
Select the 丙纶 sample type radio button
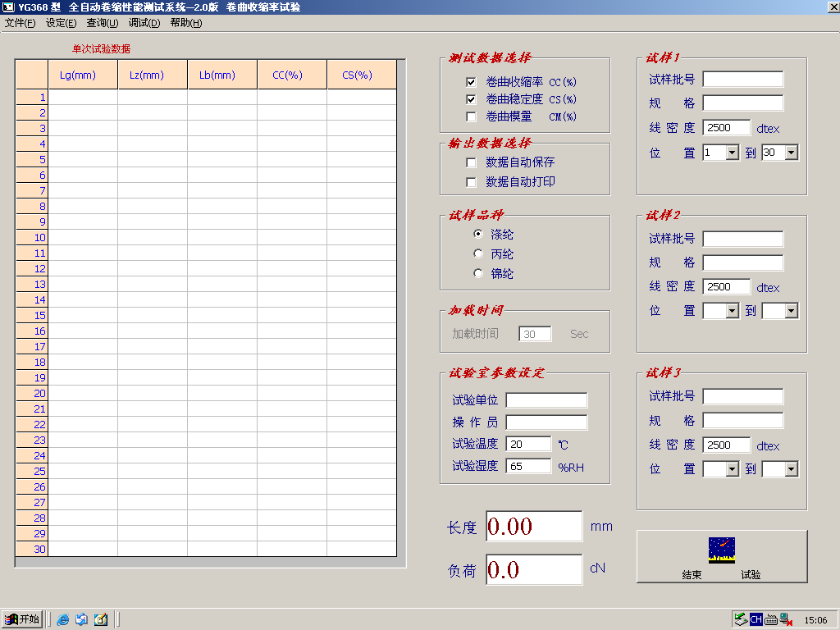coord(478,254)
